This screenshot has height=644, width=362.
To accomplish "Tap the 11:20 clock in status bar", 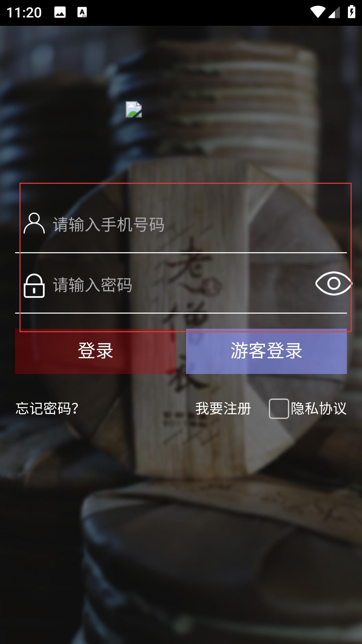I will [24, 13].
